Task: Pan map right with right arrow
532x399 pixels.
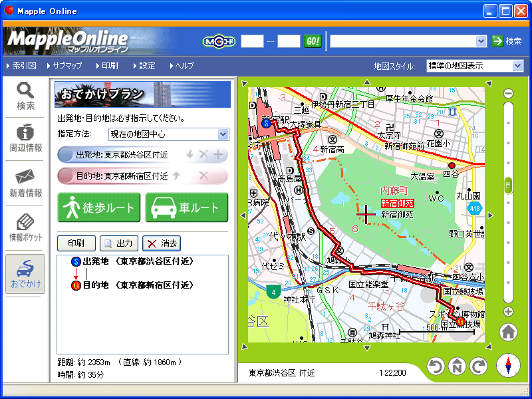Action: tap(490, 215)
